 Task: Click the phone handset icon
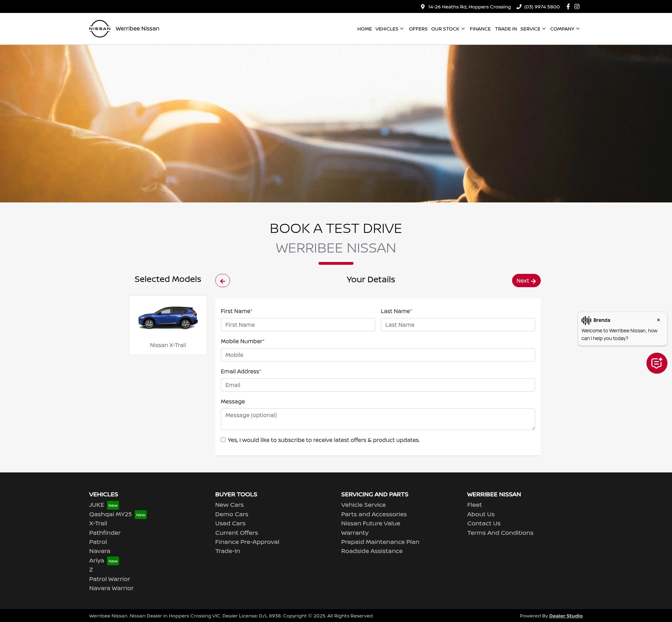(519, 7)
